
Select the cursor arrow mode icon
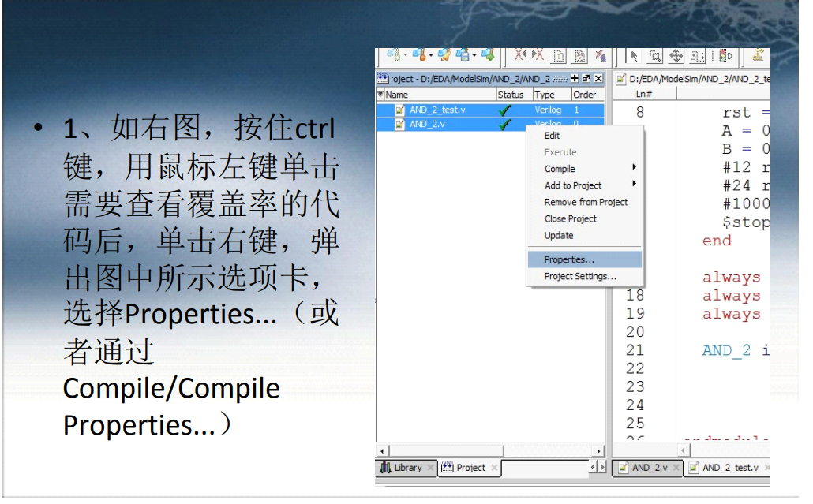coord(632,55)
